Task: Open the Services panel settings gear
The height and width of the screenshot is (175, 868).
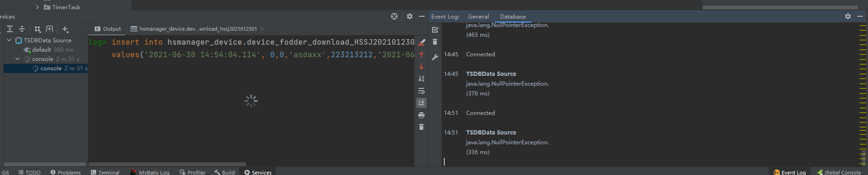Action: point(410,16)
